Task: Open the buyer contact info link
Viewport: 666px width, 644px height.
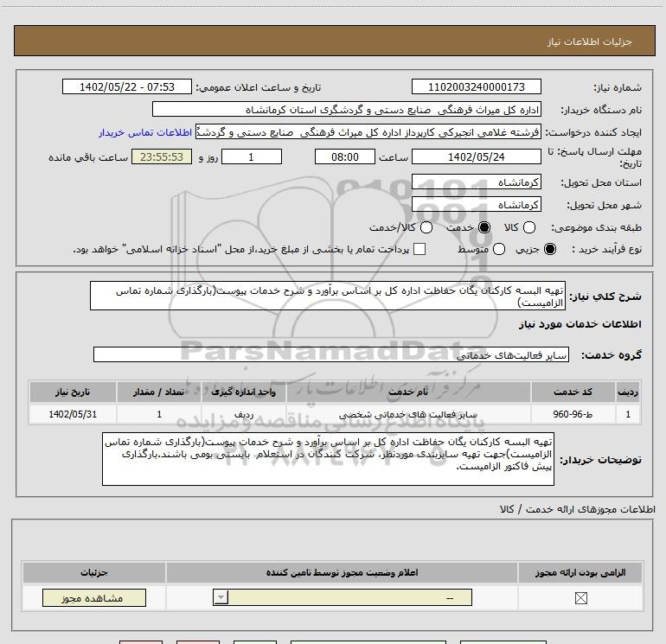Action: click(x=145, y=132)
